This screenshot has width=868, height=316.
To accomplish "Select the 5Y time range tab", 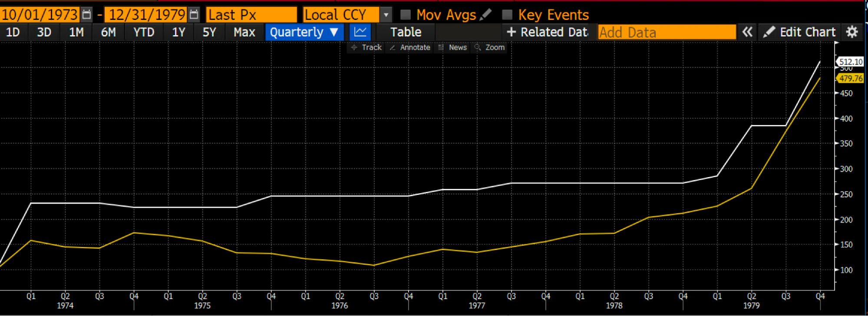I will 209,32.
